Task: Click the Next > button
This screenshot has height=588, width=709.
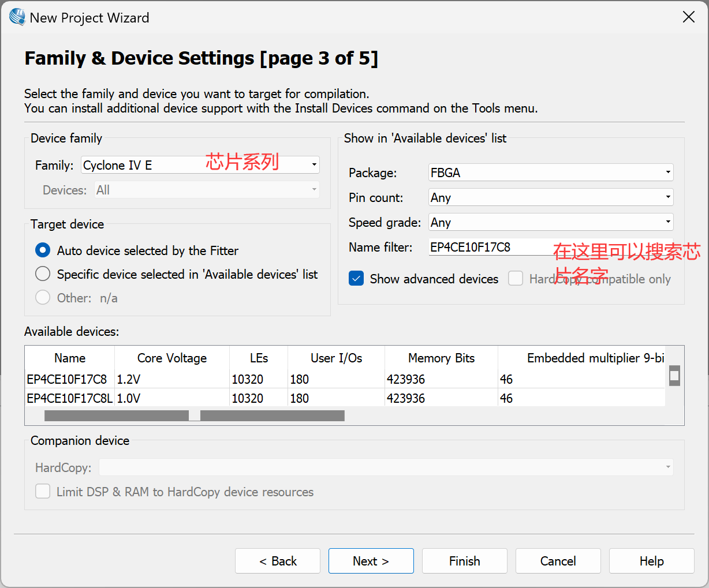Action: [x=371, y=561]
